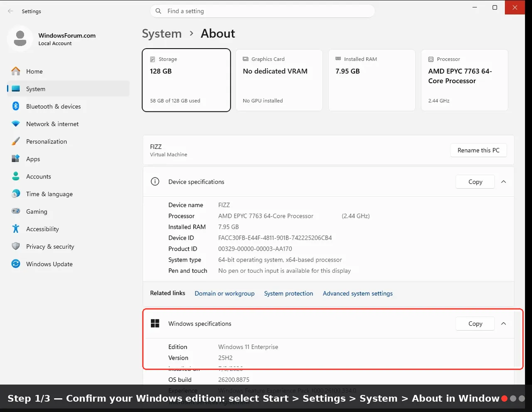Screen dimensions: 532x412
Task: Click the Storage card icon
Action: coord(153,59)
